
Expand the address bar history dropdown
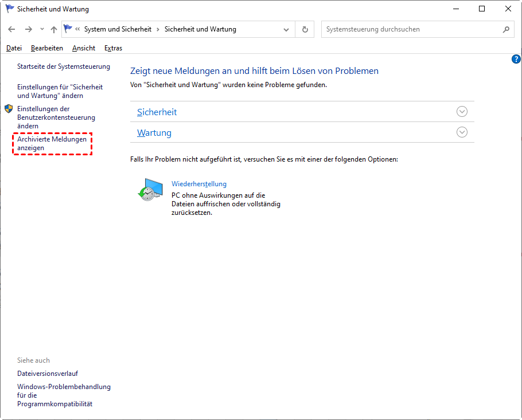tap(286, 30)
